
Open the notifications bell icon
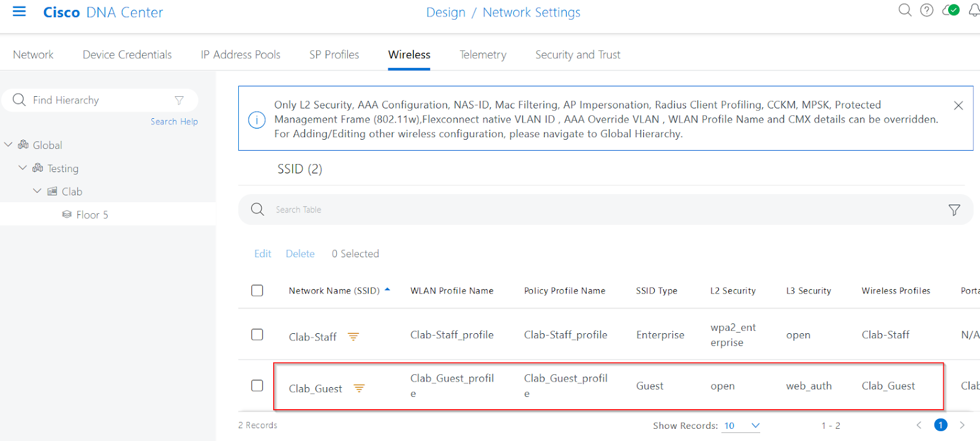pos(974,10)
